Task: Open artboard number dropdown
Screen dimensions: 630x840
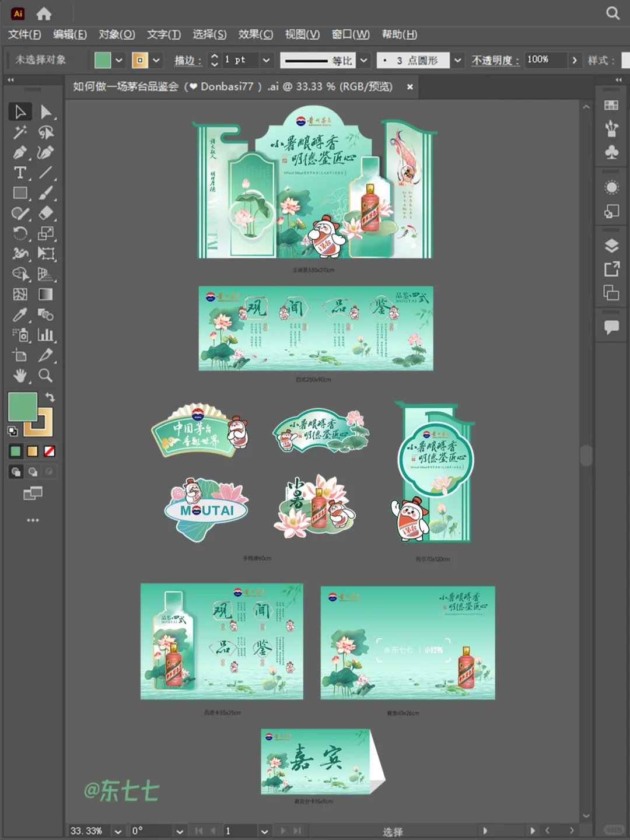Action: (x=264, y=831)
